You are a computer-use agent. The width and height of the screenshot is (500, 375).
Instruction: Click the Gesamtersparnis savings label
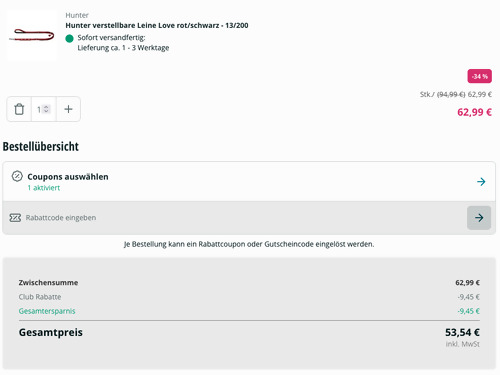(x=47, y=311)
